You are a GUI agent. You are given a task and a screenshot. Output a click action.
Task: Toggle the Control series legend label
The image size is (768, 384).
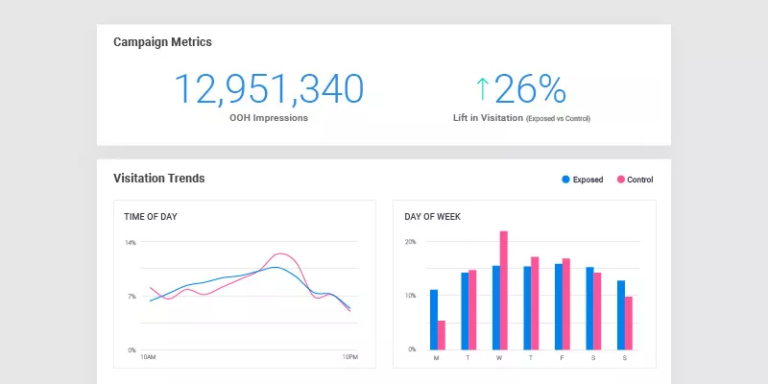[x=640, y=180]
